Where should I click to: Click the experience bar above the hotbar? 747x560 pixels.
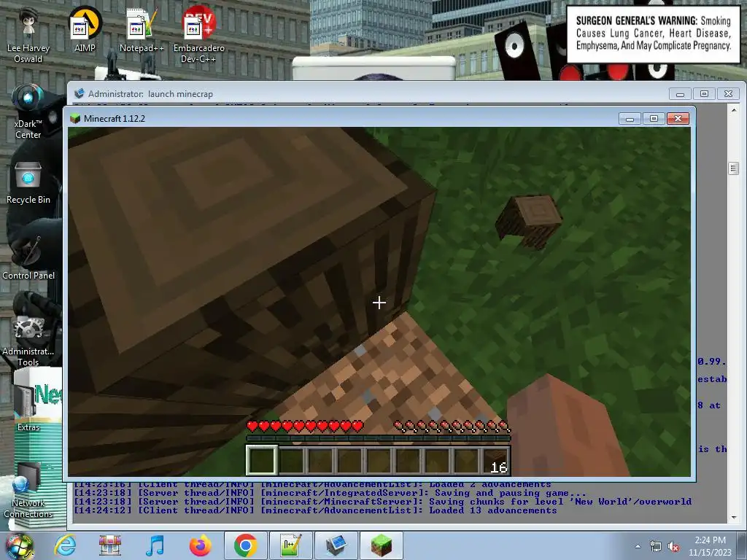coord(379,438)
